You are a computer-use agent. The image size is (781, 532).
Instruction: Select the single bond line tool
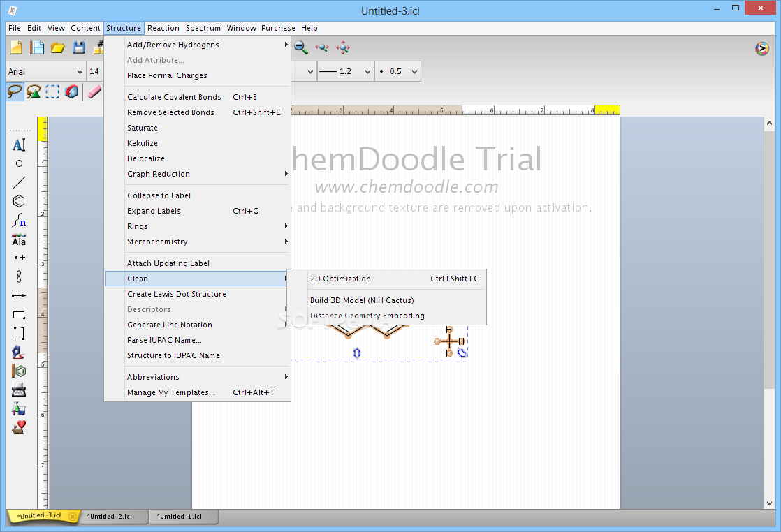click(19, 183)
